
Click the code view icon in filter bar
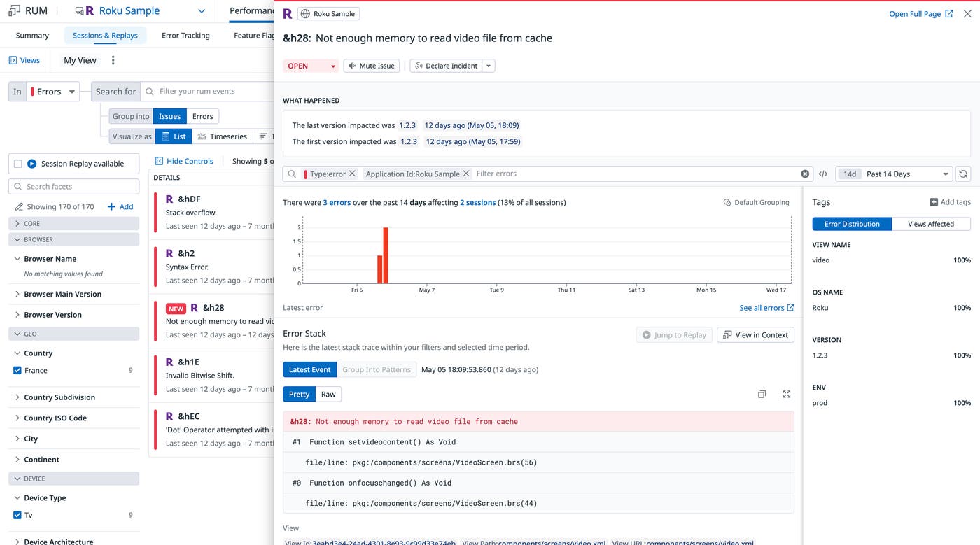pyautogui.click(x=823, y=174)
